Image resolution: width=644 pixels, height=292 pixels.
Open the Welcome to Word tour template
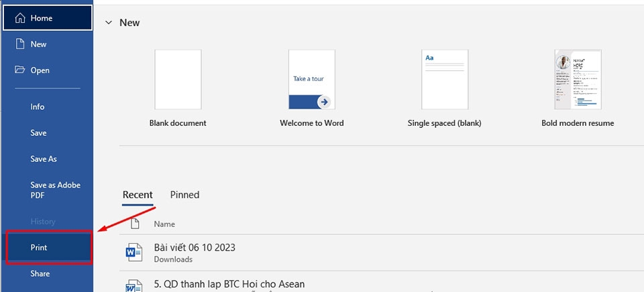click(x=311, y=80)
